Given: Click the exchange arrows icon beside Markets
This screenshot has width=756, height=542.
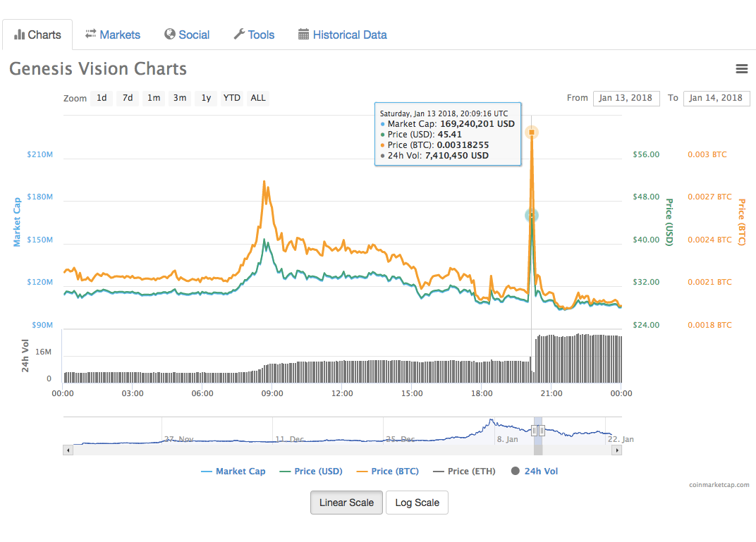Looking at the screenshot, I should (x=90, y=34).
